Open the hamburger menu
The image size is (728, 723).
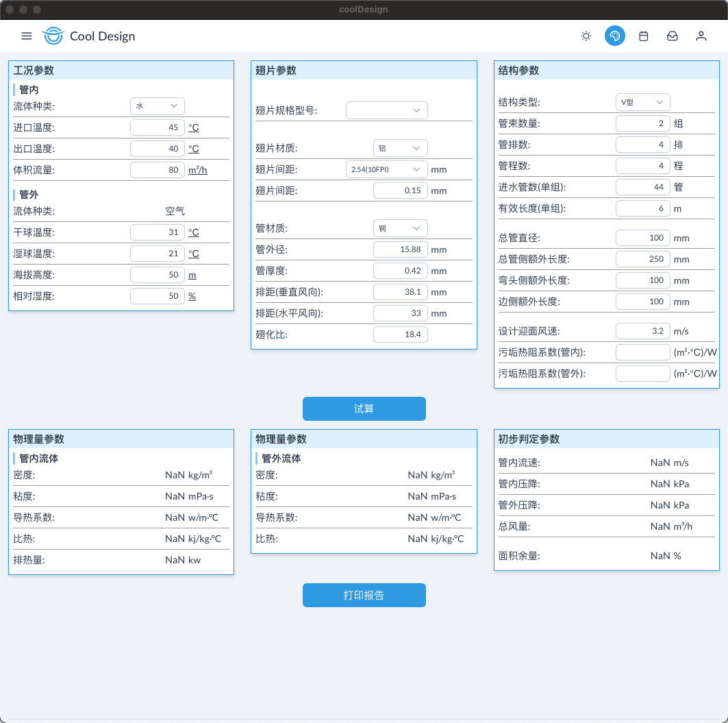[27, 36]
